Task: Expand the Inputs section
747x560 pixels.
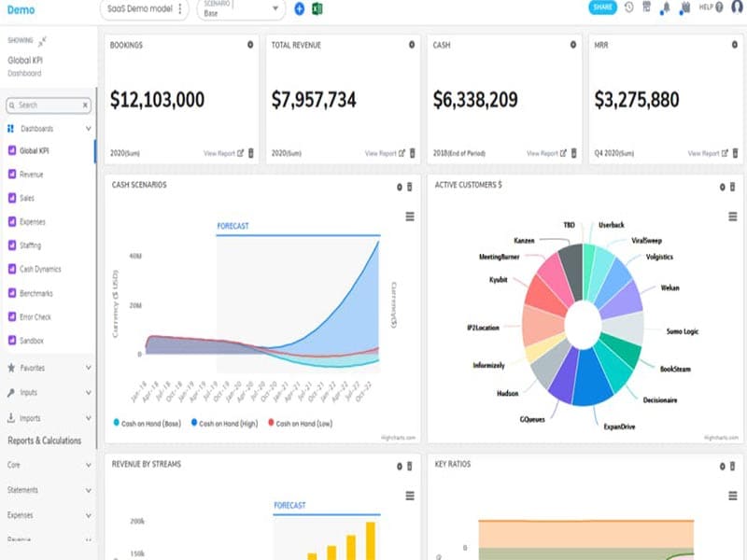Action: coord(49,392)
